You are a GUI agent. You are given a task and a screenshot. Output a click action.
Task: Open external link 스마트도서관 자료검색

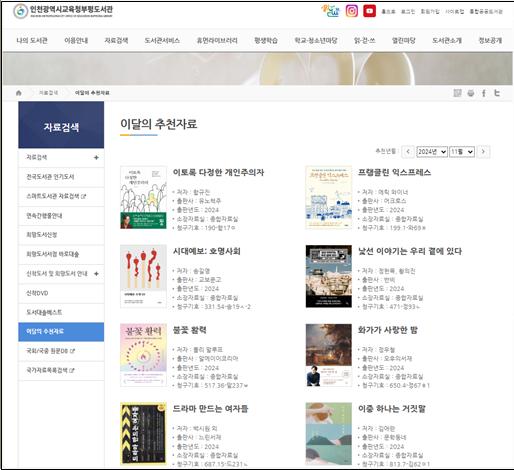click(56, 196)
